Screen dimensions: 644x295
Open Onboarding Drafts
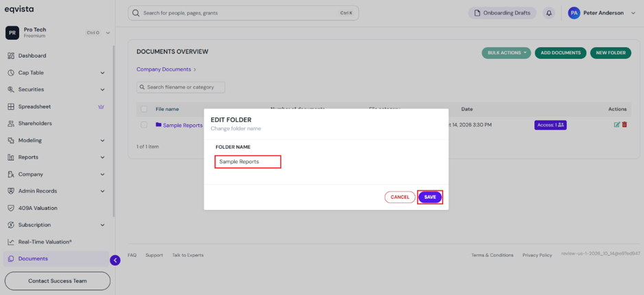502,13
